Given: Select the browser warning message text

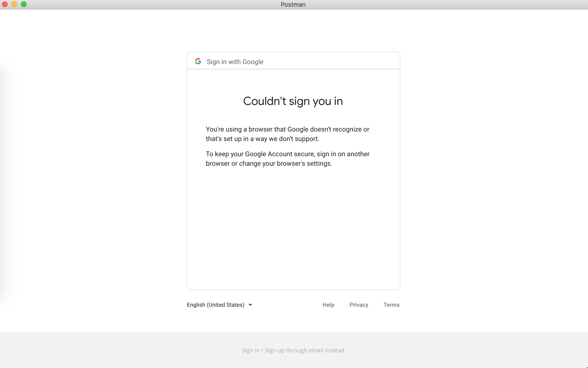Looking at the screenshot, I should point(287,134).
